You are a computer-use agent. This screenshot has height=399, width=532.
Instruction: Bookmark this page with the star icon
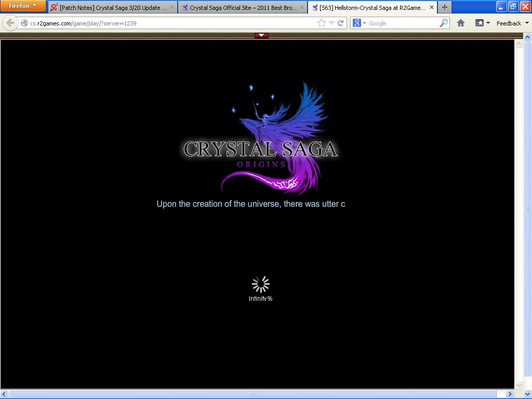[321, 23]
